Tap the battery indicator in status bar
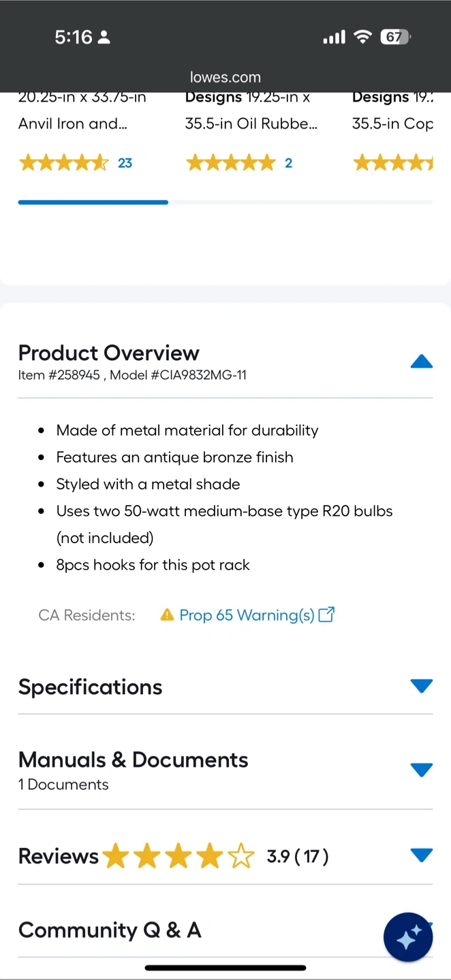 (394, 37)
